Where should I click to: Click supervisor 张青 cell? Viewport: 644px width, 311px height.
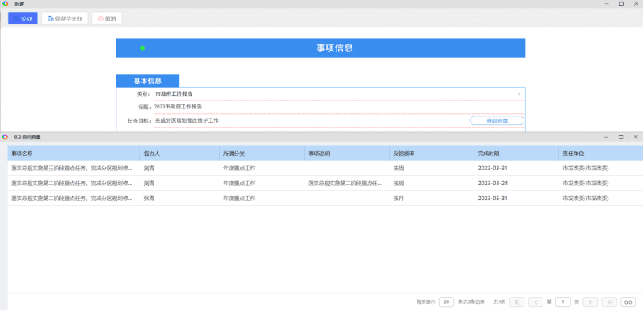[x=149, y=198]
